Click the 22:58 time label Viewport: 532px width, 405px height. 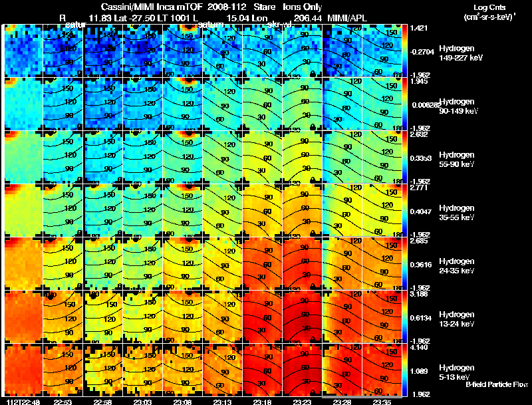[102, 402]
